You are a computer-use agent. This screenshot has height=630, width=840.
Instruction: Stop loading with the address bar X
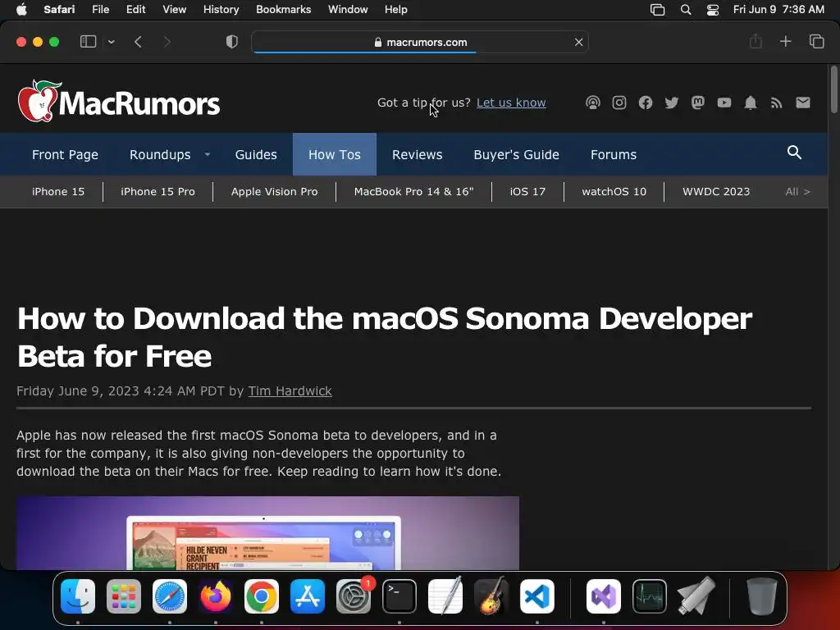578,42
